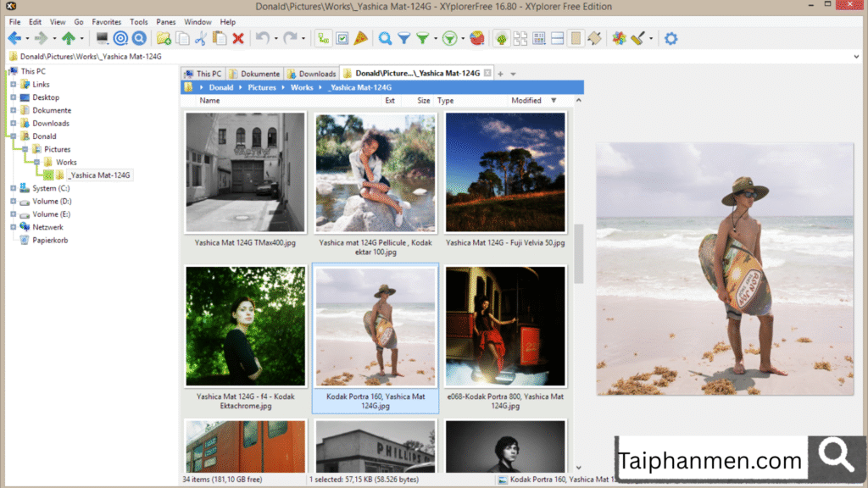The width and height of the screenshot is (868, 488).
Task: Sort files by the Modified column header
Action: (x=526, y=101)
